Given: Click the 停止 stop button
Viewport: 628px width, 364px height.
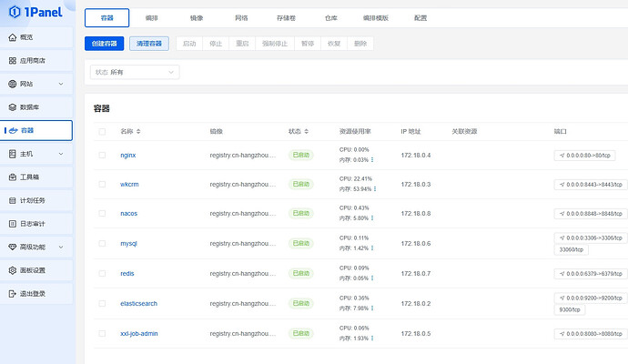Looking at the screenshot, I should click(216, 44).
